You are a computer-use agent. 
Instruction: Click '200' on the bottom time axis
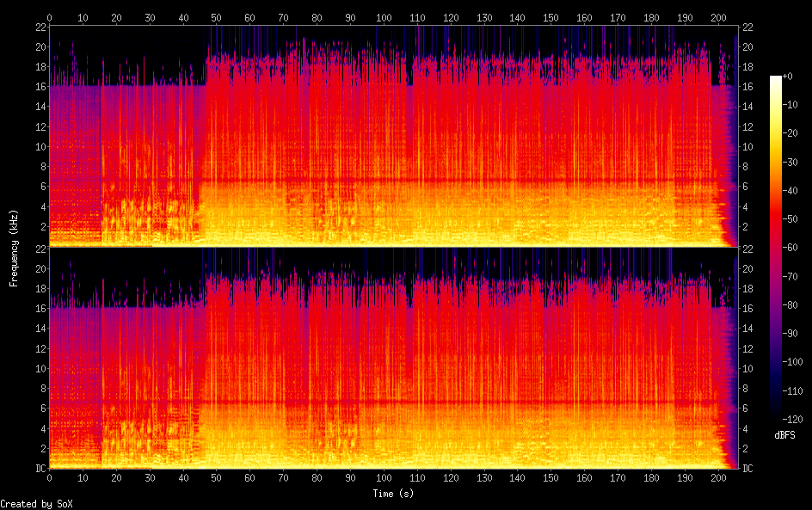coord(718,478)
